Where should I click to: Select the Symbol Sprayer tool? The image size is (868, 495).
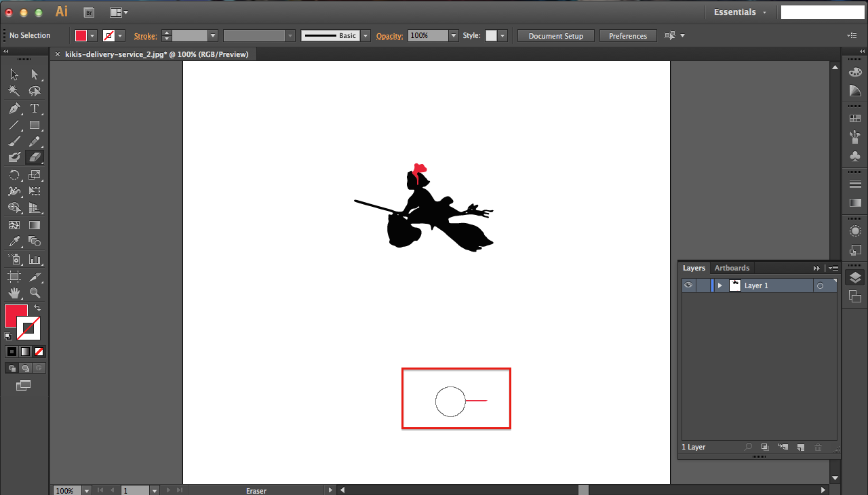tap(14, 259)
